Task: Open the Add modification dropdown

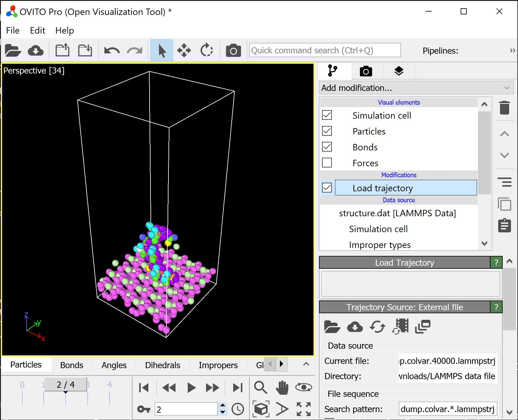Action: 415,88
